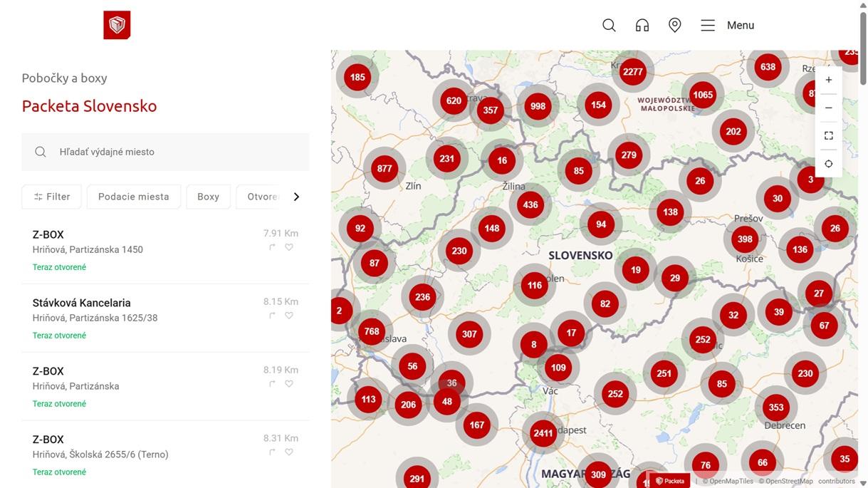The height and width of the screenshot is (488, 868).
Task: Open map cluster marker 116
Action: point(535,285)
